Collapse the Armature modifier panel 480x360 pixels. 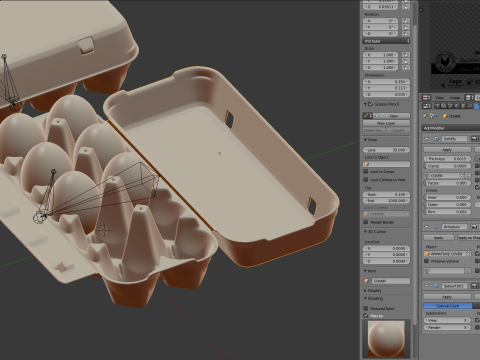click(x=427, y=227)
